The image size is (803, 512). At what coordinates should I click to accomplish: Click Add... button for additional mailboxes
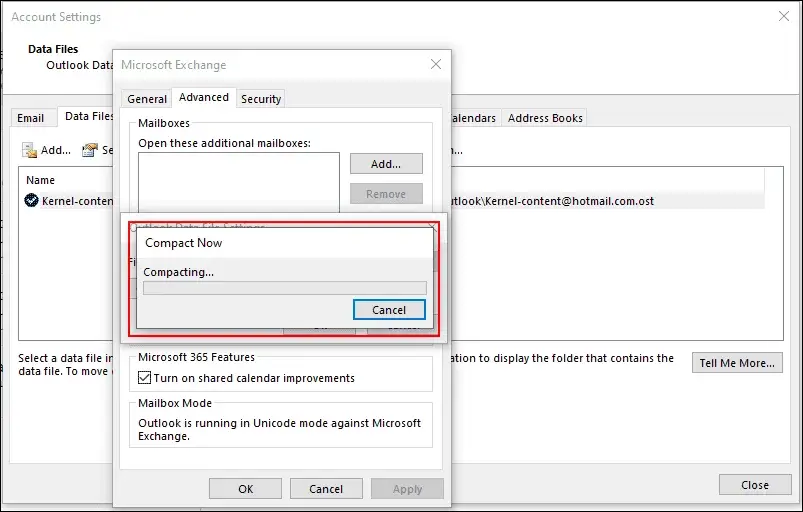pyautogui.click(x=386, y=164)
